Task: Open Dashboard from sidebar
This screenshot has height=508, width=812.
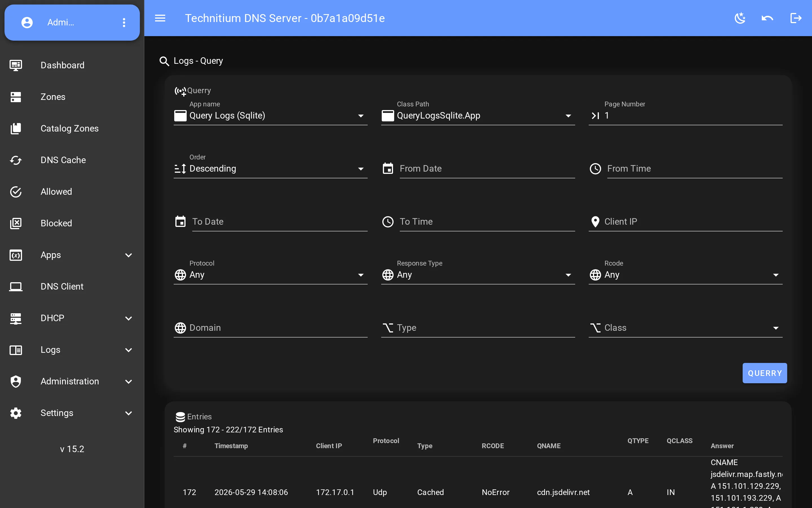Action: 72,65
